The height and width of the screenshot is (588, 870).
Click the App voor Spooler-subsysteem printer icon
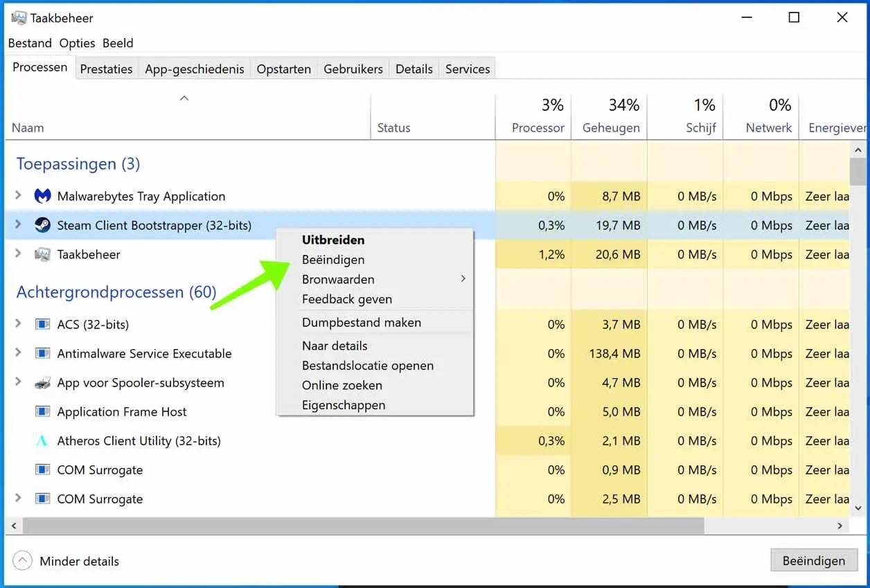click(x=42, y=382)
